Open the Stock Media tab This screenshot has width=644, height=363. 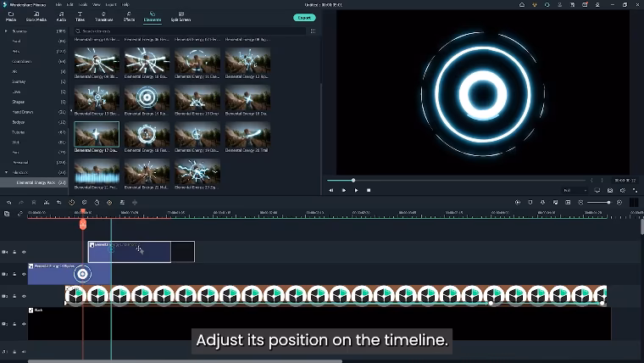(x=36, y=16)
